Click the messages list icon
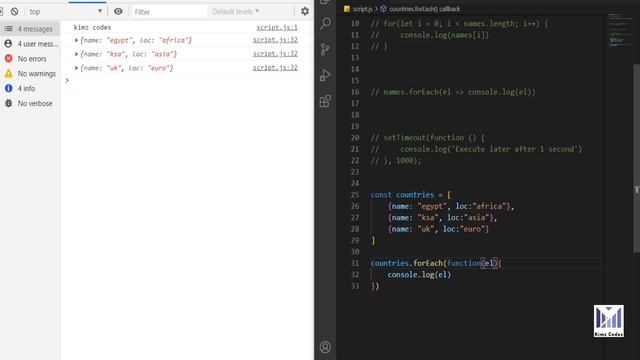 pyautogui.click(x=8, y=29)
